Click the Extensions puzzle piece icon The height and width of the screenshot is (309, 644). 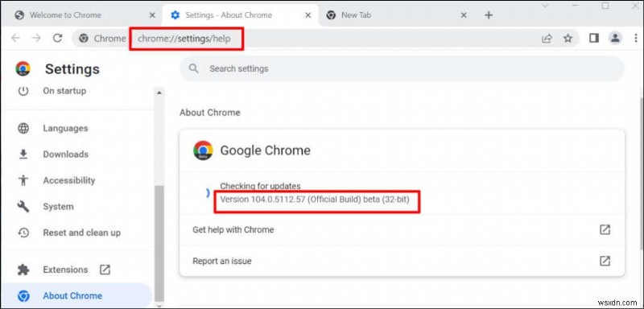click(x=23, y=270)
